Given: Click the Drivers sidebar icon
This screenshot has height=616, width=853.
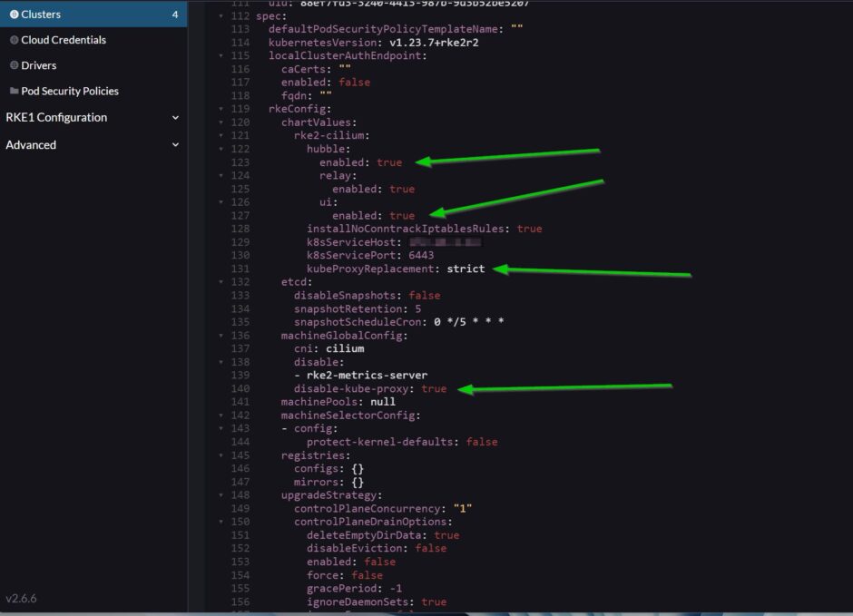Looking at the screenshot, I should click(14, 65).
